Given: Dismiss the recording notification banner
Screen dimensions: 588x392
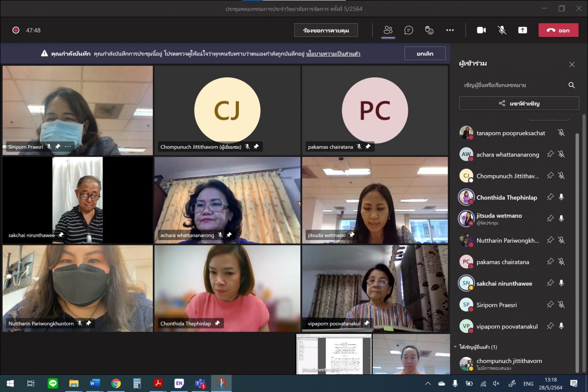Looking at the screenshot, I should pos(425,54).
